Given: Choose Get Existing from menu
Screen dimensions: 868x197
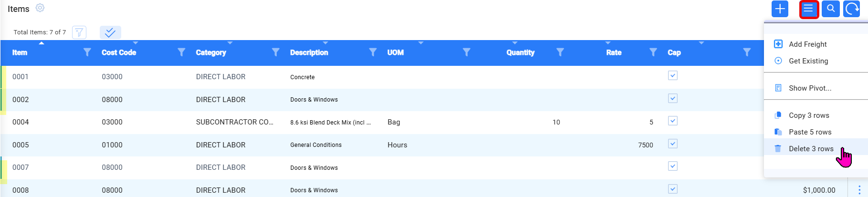Looking at the screenshot, I should click(808, 61).
